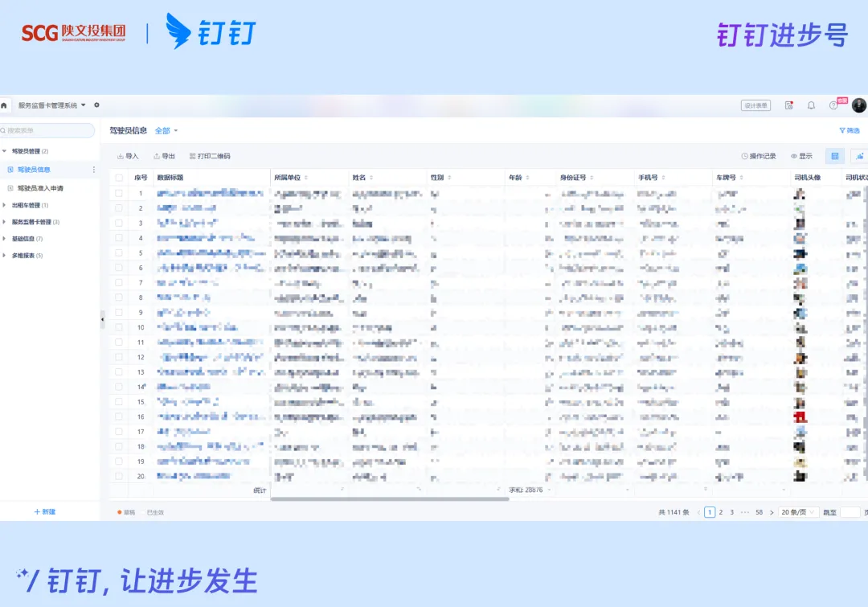
Task: Open the user avatar menu
Action: (x=858, y=105)
